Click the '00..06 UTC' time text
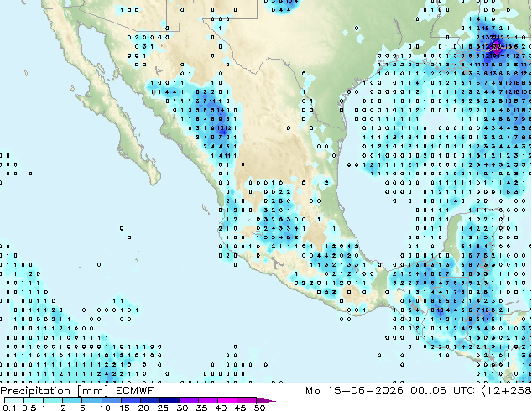Screen dimensions: 532x411 click(442, 391)
